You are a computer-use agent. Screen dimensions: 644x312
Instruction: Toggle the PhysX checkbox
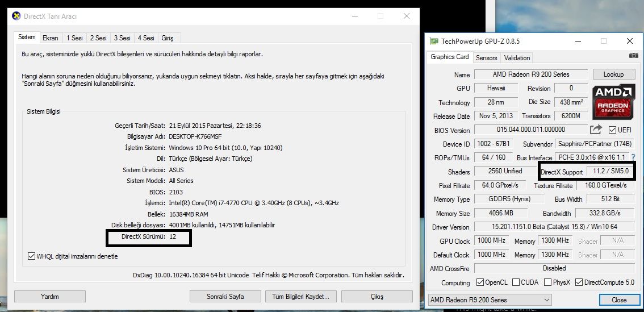pos(547,282)
